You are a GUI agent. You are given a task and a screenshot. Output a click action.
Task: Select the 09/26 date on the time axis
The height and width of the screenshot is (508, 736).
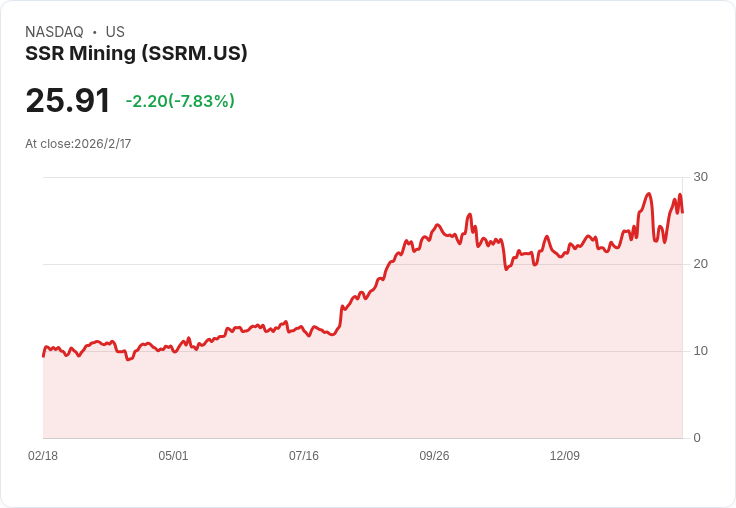tap(434, 456)
